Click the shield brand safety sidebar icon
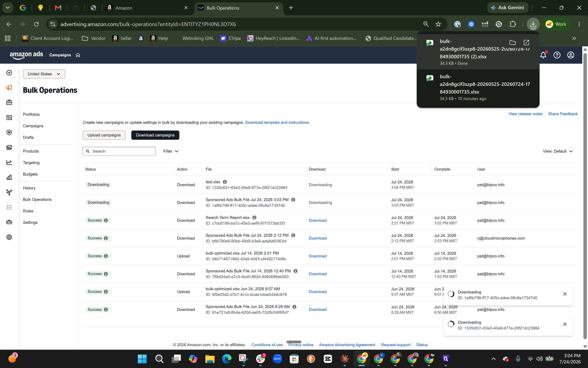588x368 pixels. pyautogui.click(x=9, y=132)
